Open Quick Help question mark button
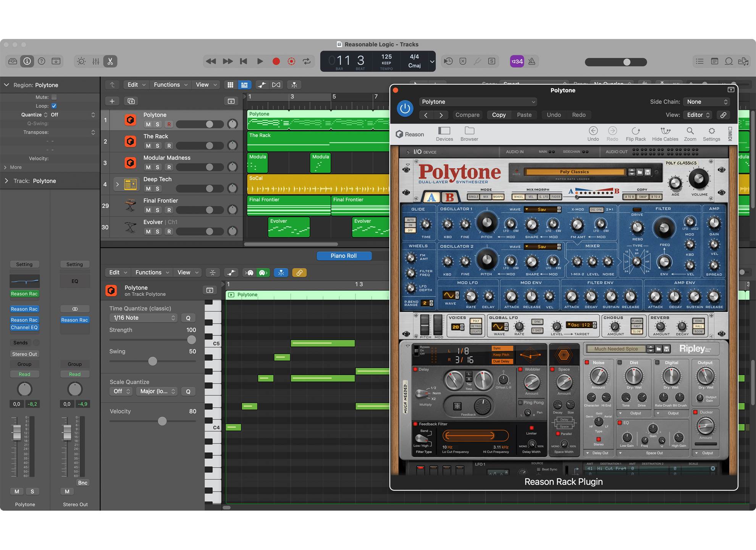Screen dimensions: 756x550 pyautogui.click(x=42, y=61)
